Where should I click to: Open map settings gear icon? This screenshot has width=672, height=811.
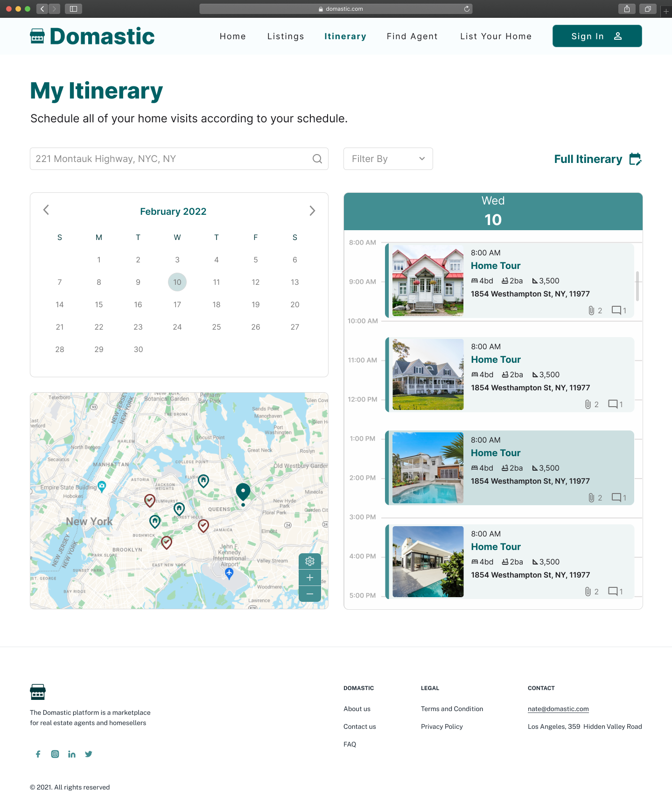(310, 561)
